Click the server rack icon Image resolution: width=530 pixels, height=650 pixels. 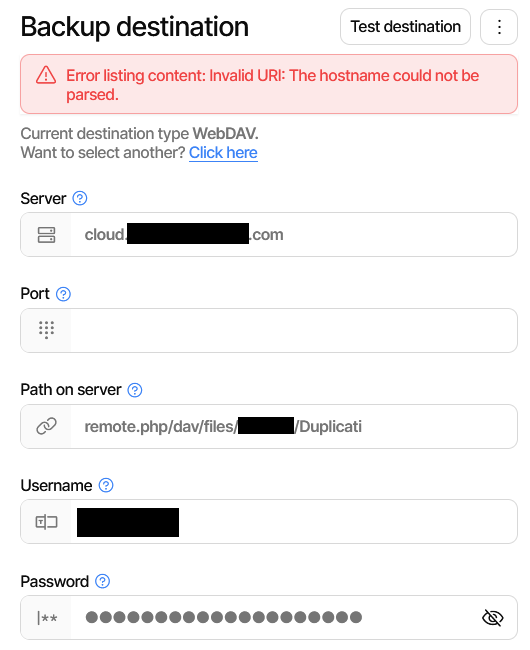coord(46,235)
